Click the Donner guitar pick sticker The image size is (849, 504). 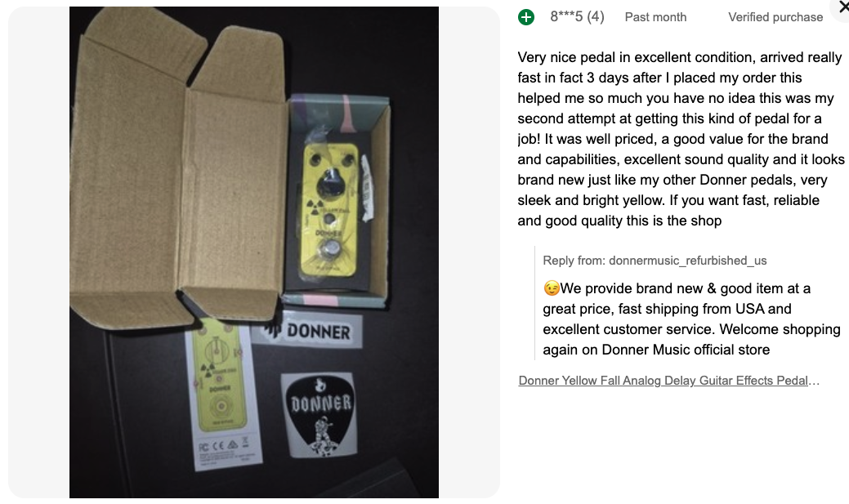319,415
